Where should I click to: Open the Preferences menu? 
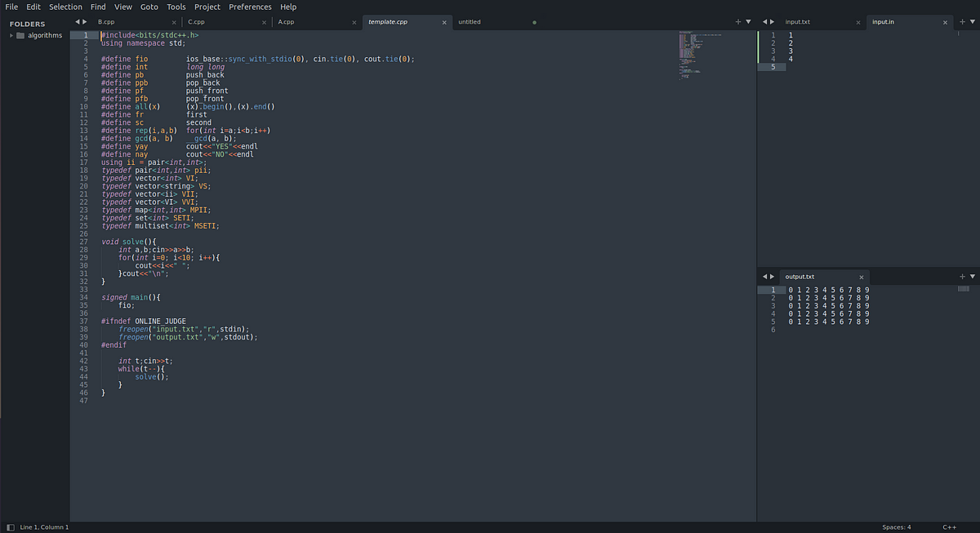coord(250,7)
